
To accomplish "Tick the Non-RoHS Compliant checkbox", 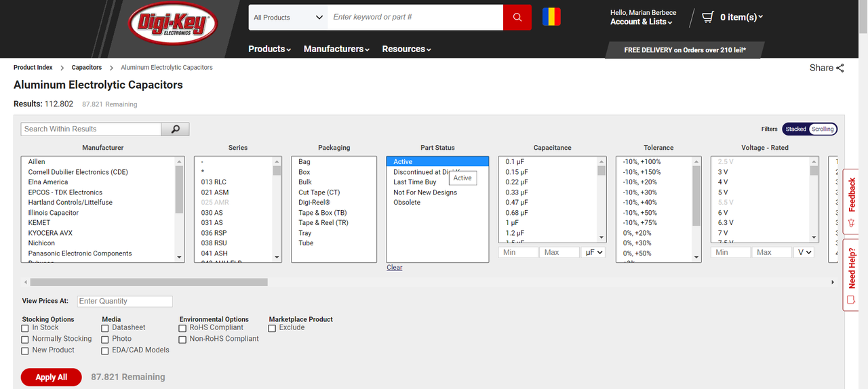I will coord(182,340).
